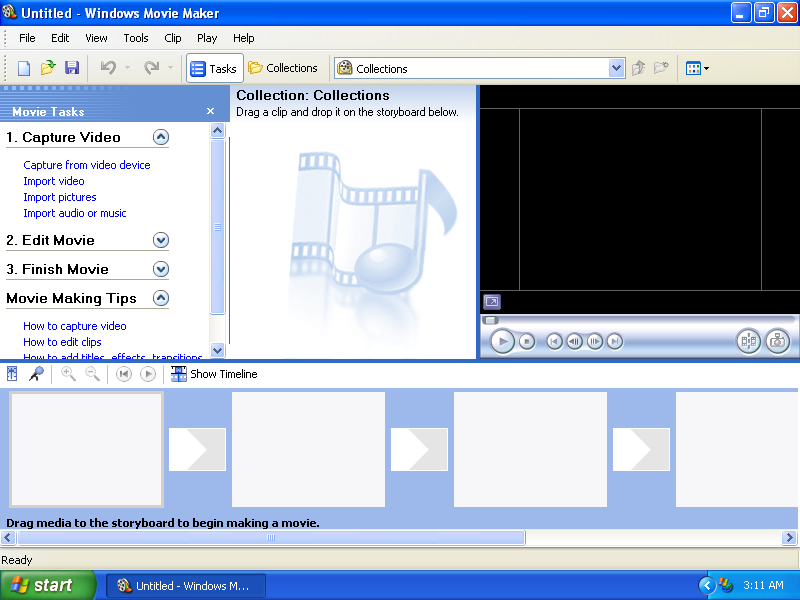Zoom out on the timeline
Viewport: 800px width, 600px height.
[x=92, y=374]
